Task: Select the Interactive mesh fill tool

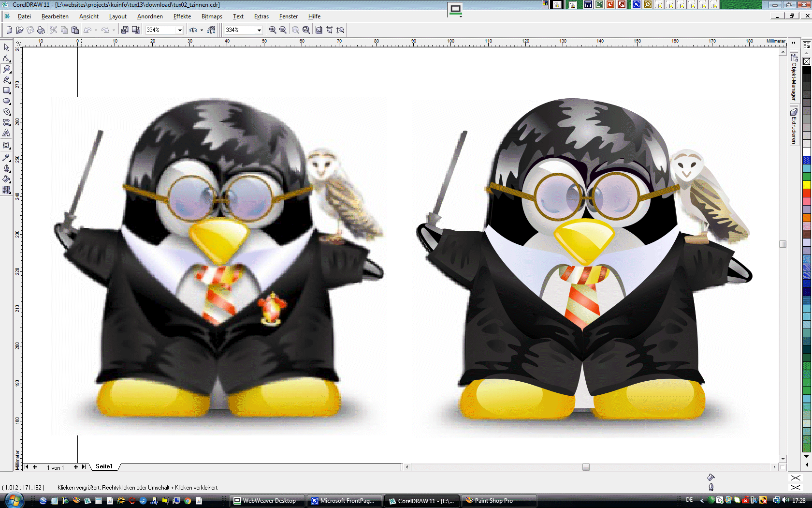Action: 6,190
